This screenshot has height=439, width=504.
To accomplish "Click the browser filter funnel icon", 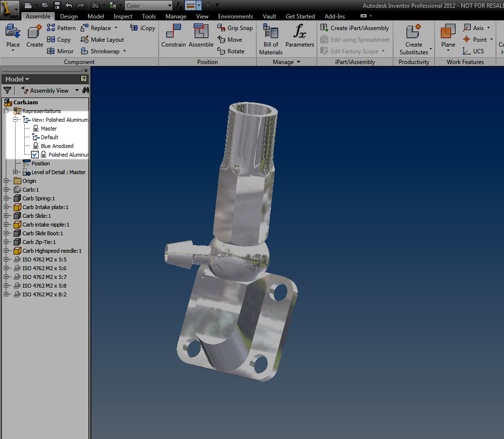I will (x=7, y=91).
